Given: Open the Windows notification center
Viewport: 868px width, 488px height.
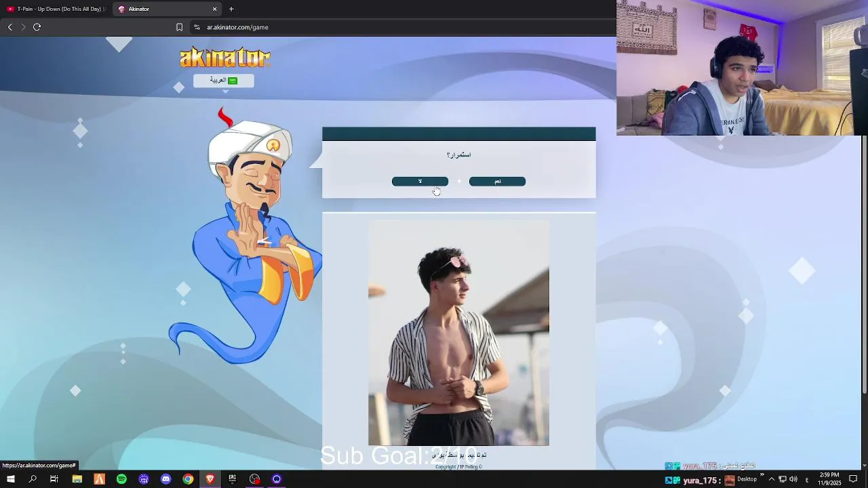Looking at the screenshot, I should tap(853, 479).
